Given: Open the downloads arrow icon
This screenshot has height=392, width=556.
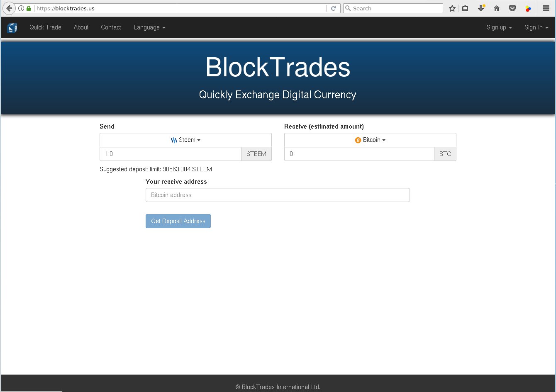Looking at the screenshot, I should (x=481, y=8).
